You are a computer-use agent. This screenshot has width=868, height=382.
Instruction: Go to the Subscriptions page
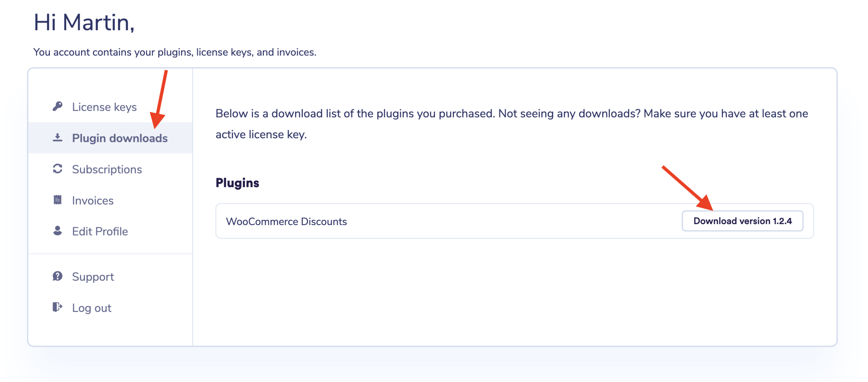107,169
